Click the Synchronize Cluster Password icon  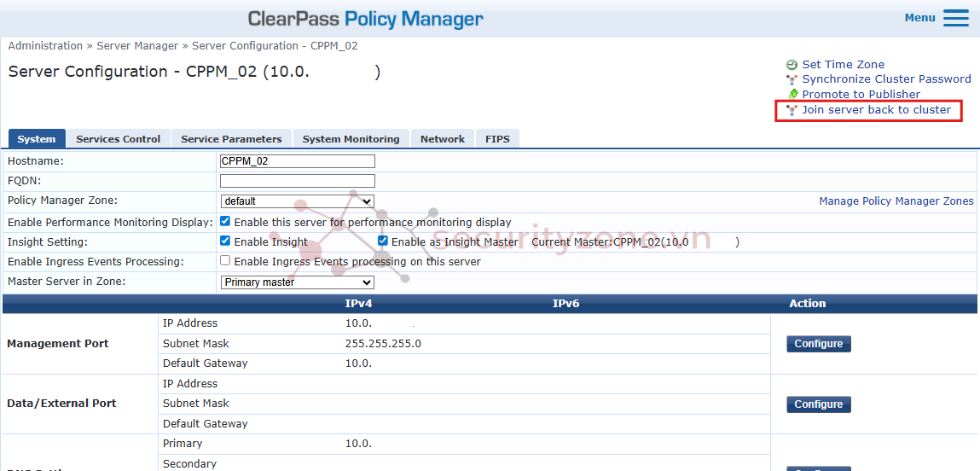tap(792, 79)
